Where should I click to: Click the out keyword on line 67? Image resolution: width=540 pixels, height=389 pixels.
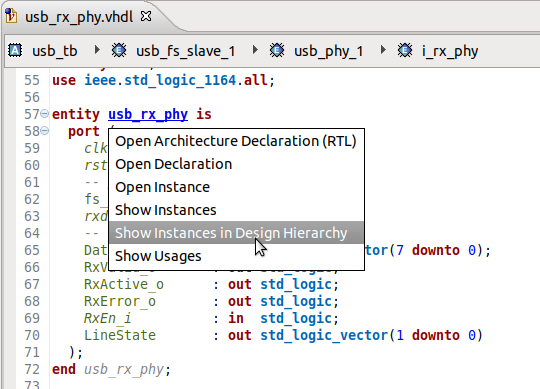coord(240,284)
